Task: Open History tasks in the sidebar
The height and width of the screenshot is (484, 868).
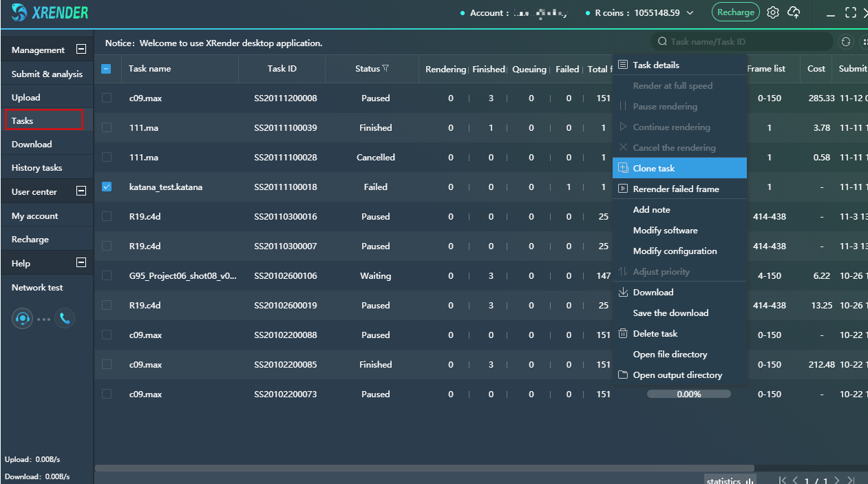Action: point(36,167)
